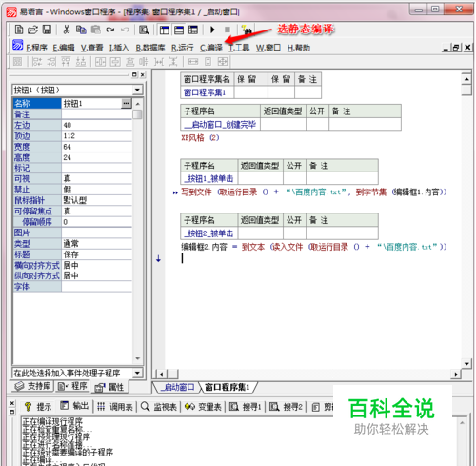Select the 左边 property row
476x466 pixels.
pyautogui.click(x=72, y=125)
